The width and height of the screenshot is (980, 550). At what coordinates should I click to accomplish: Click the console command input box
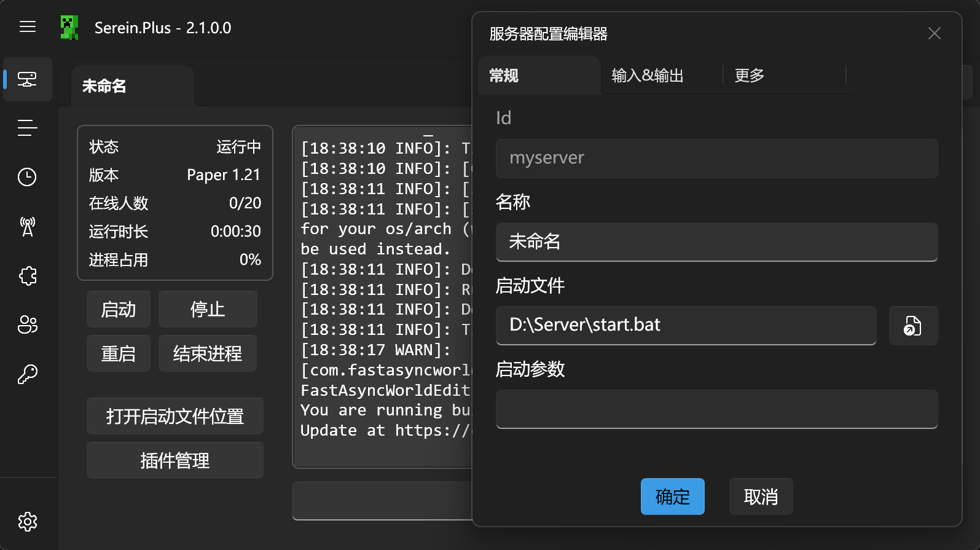pyautogui.click(x=382, y=500)
